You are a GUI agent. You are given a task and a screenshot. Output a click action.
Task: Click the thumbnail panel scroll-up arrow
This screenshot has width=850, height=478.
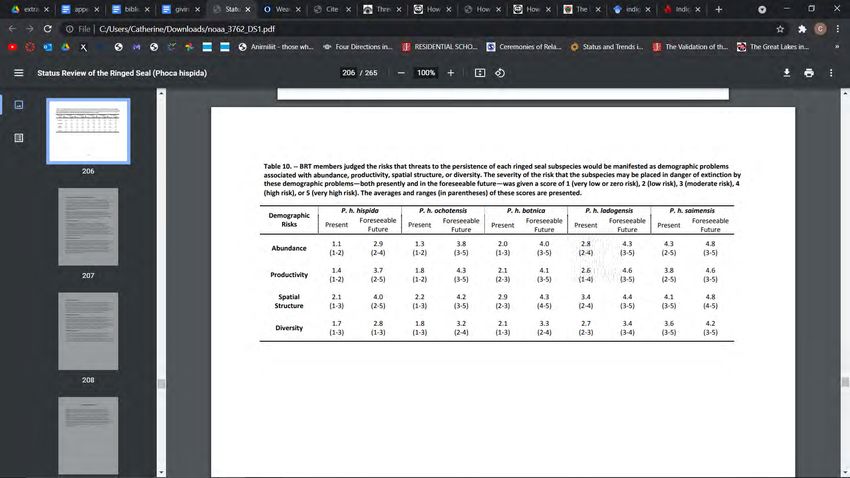tap(161, 93)
